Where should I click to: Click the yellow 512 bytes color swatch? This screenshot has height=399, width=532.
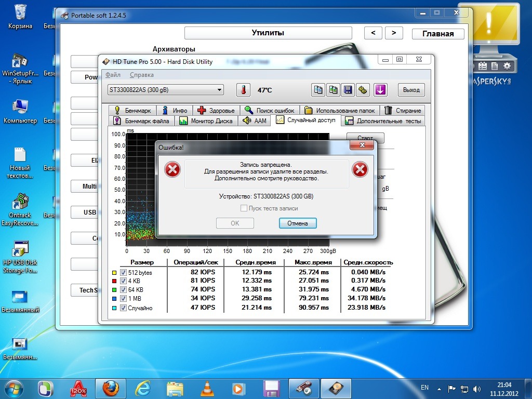point(114,272)
